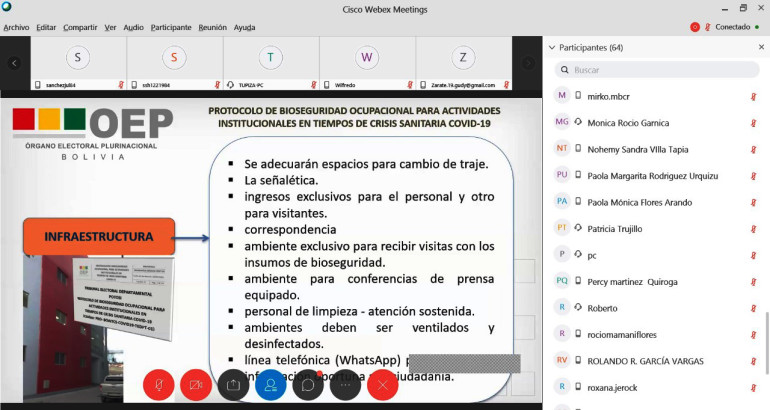
Task: Click the Buscar search field
Action: (660, 70)
